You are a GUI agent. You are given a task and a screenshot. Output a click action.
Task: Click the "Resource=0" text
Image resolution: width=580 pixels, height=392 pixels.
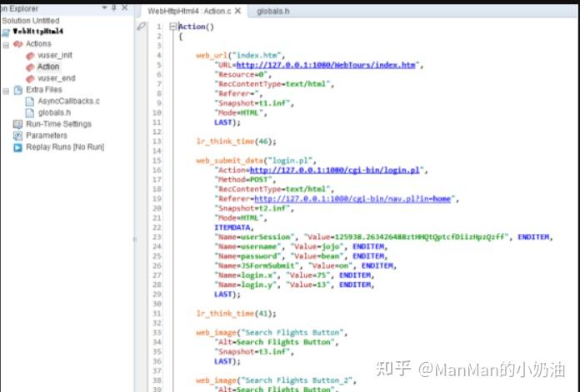tap(241, 75)
